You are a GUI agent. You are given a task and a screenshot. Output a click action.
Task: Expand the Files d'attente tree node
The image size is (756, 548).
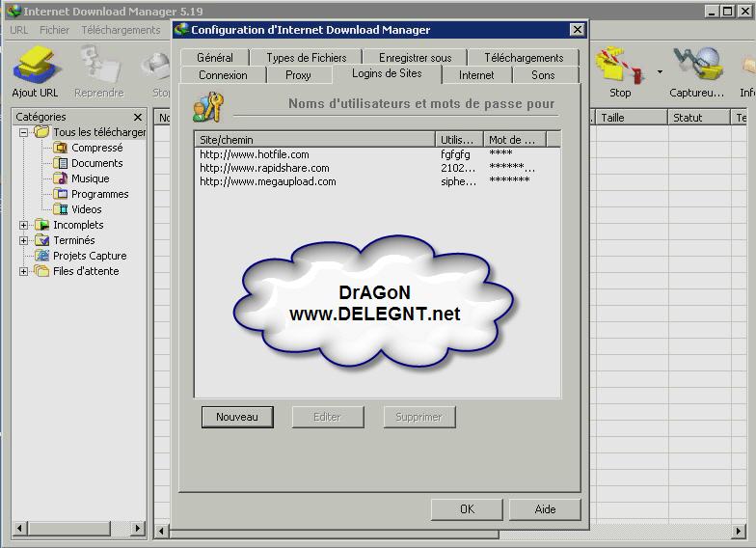(23, 272)
